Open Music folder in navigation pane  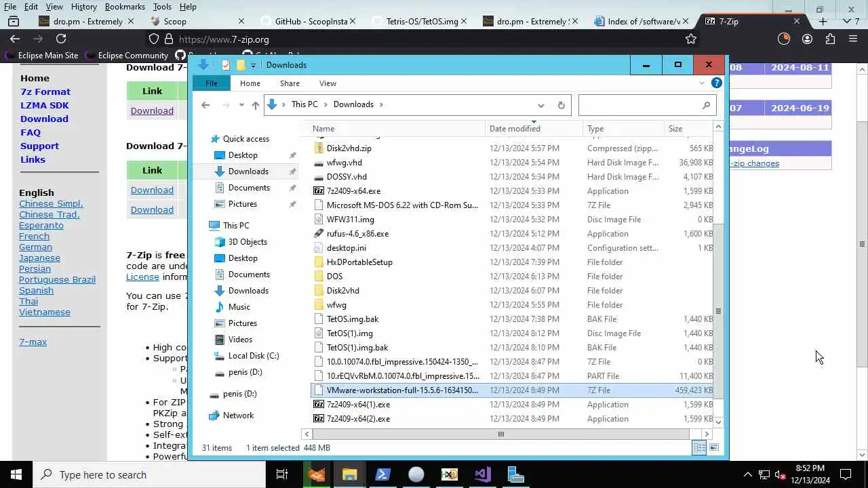pos(239,307)
